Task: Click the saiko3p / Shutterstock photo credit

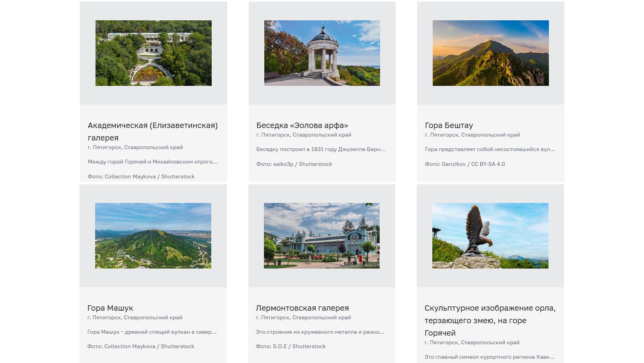Action: pyautogui.click(x=294, y=164)
